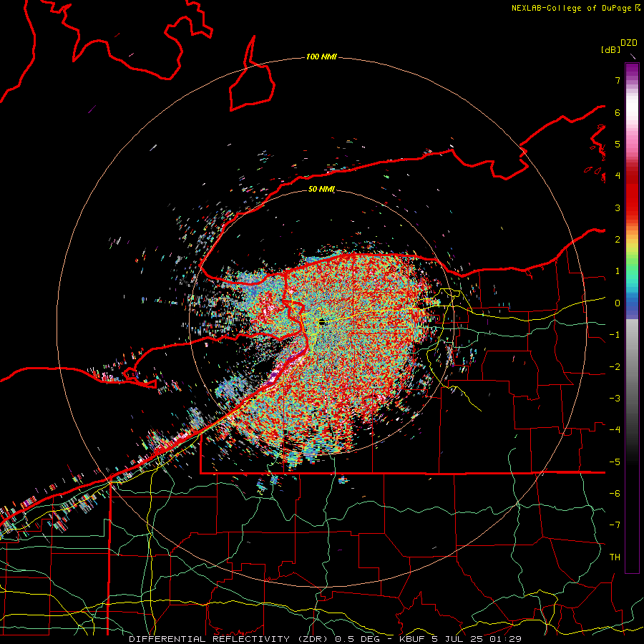644x644 pixels.
Task: Click the 100 NMI range ring label
Action: tap(321, 57)
